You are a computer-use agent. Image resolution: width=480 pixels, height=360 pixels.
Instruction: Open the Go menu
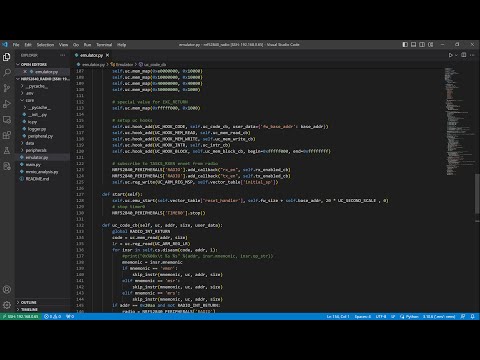pyautogui.click(x=76, y=45)
